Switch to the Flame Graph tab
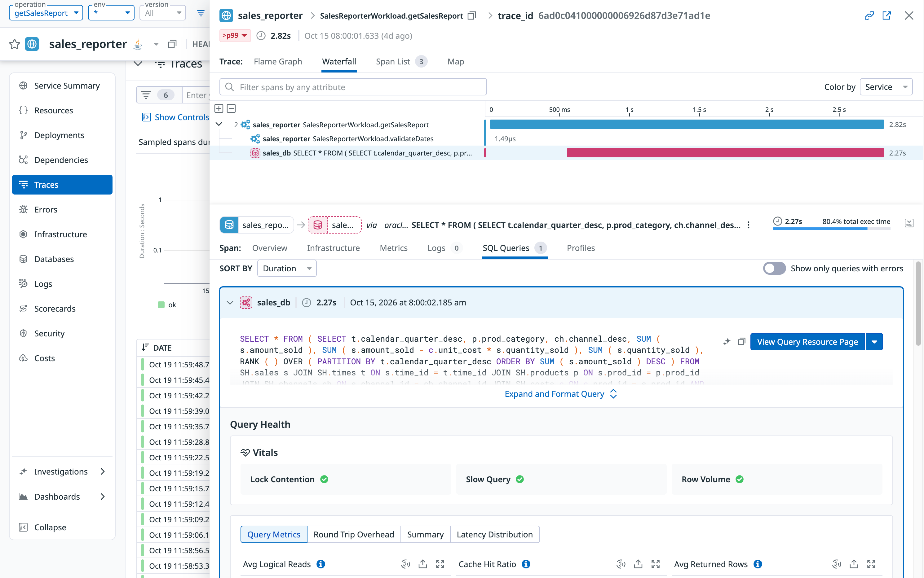The width and height of the screenshot is (924, 578). click(x=278, y=62)
